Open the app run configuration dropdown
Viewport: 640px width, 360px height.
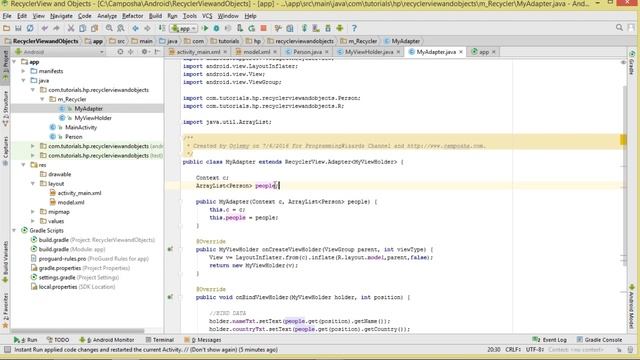(x=184, y=28)
